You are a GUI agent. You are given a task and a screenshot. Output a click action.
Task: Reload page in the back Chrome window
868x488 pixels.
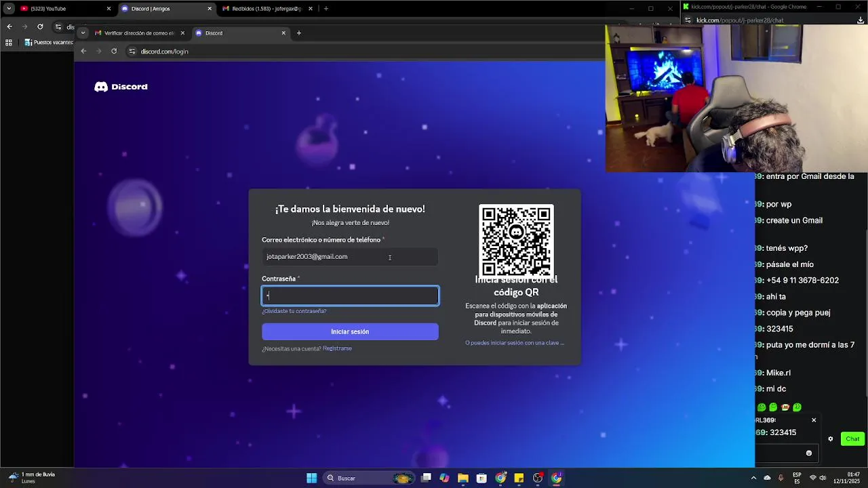[40, 26]
